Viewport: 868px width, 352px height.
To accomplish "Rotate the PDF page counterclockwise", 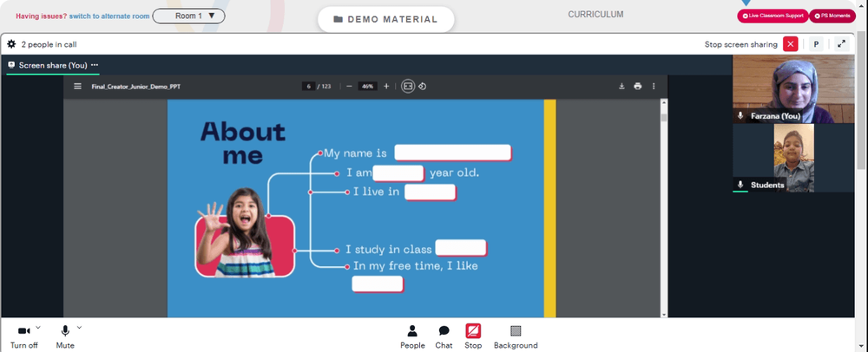I will click(423, 86).
